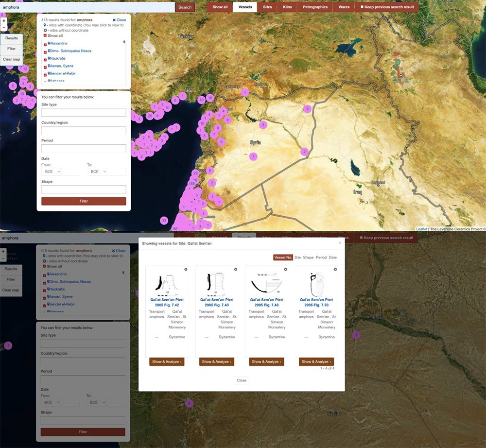The image size is (486, 448).
Task: Open settings gear on Fig. 7.42 card
Action: (x=186, y=269)
